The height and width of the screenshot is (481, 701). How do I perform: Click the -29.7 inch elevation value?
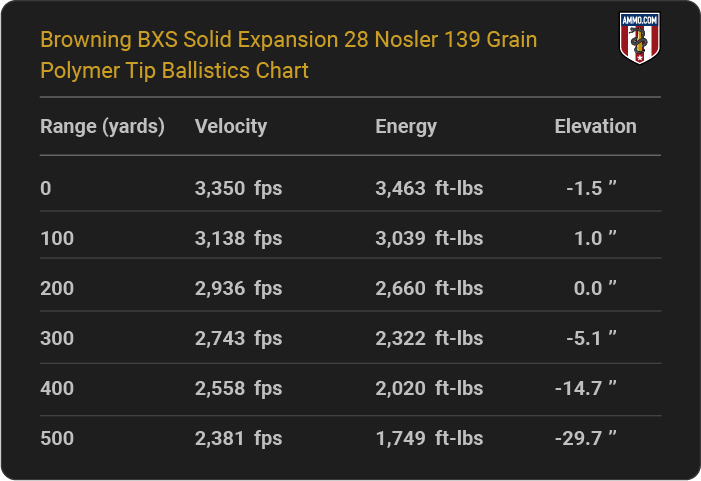click(x=586, y=439)
